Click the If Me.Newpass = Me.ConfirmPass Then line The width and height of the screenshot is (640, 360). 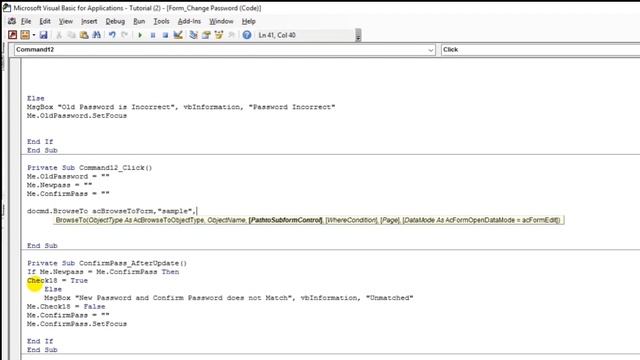[103, 272]
